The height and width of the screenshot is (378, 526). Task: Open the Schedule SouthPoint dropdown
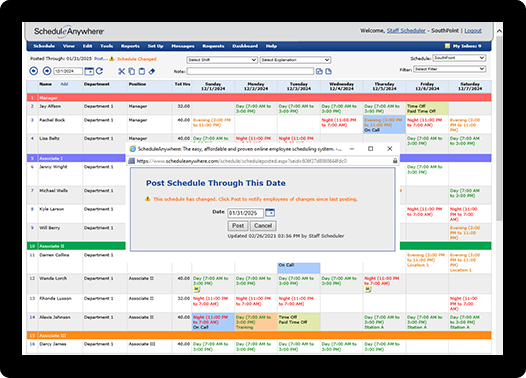pyautogui.click(x=459, y=58)
